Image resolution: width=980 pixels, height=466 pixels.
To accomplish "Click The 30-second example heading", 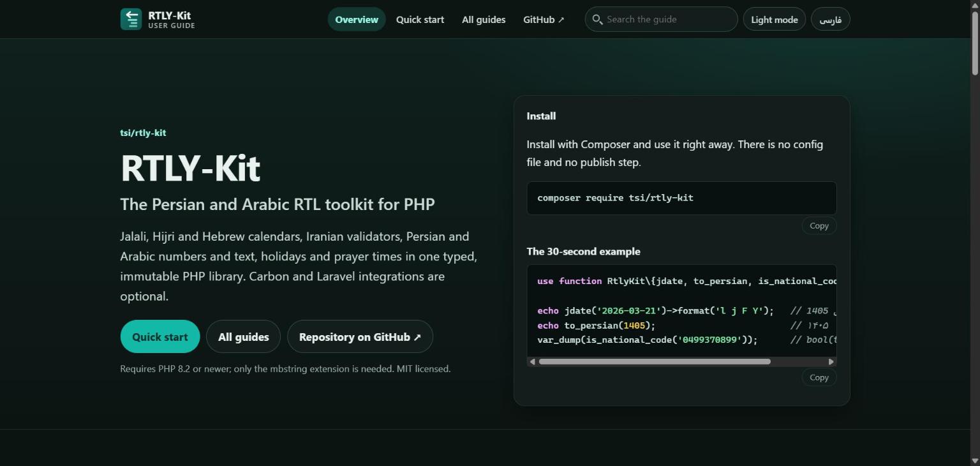I will 583,251.
